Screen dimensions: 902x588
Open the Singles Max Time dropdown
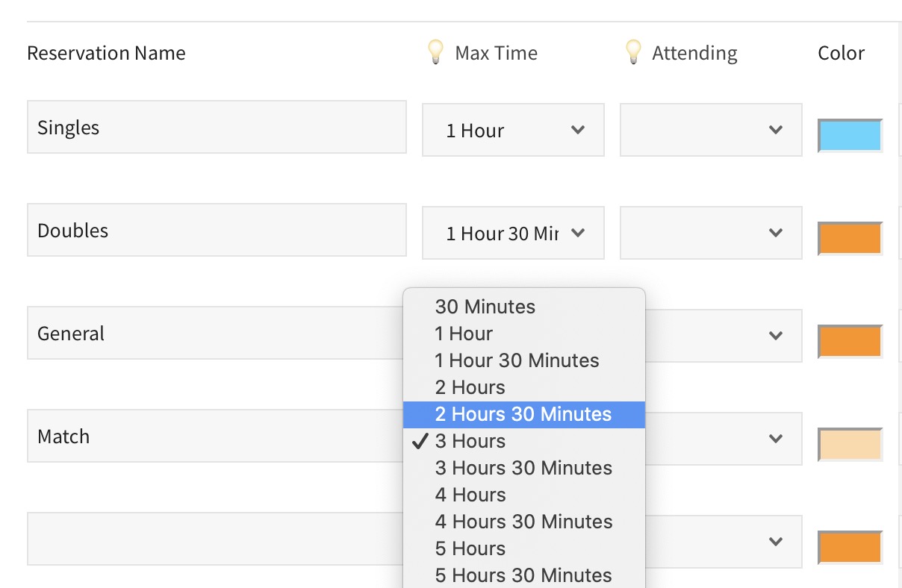(x=513, y=130)
